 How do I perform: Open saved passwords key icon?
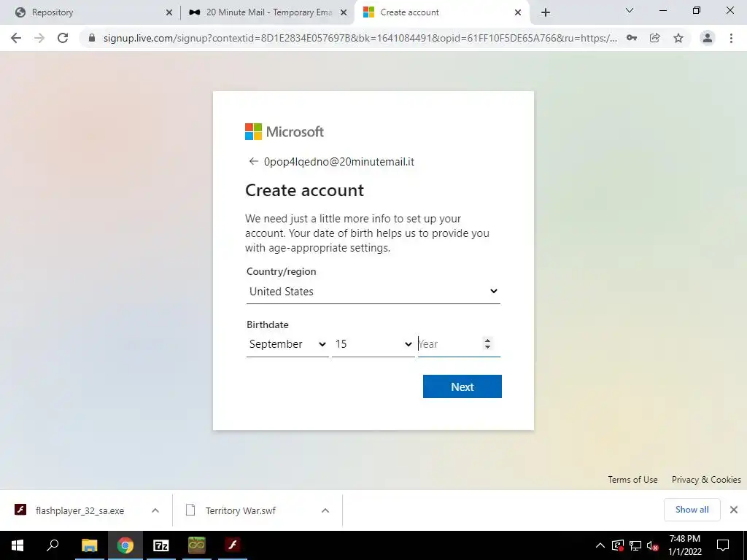[632, 38]
